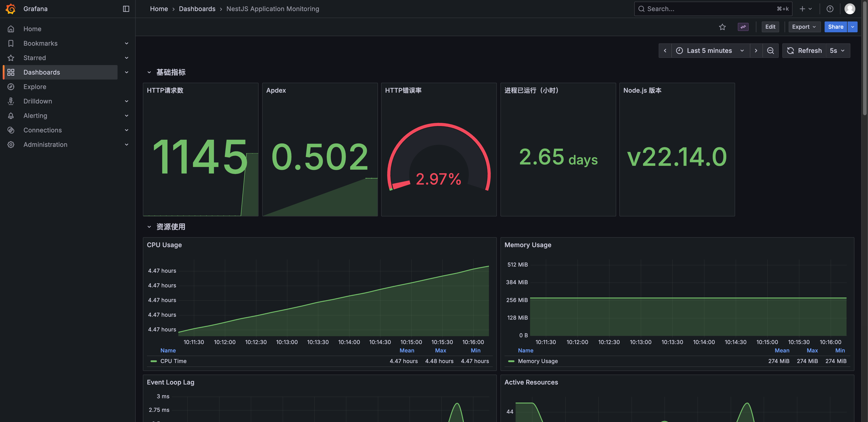
Task: Shift time range backward
Action: (x=665, y=51)
